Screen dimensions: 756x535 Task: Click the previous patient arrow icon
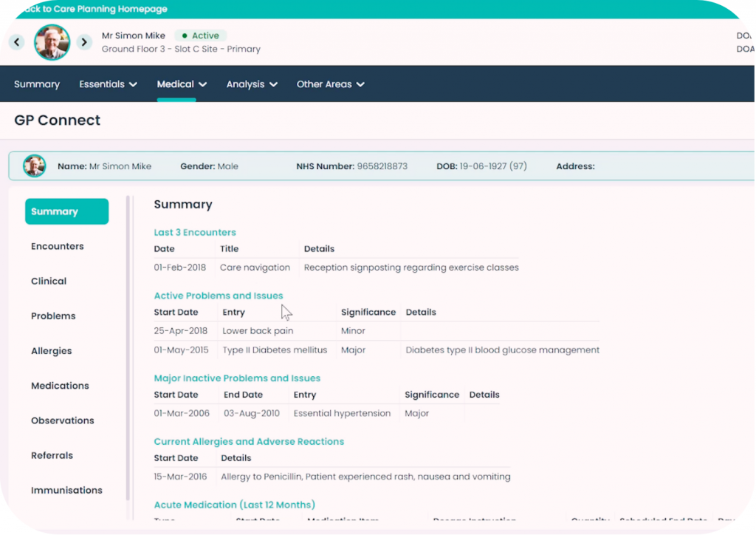[16, 42]
